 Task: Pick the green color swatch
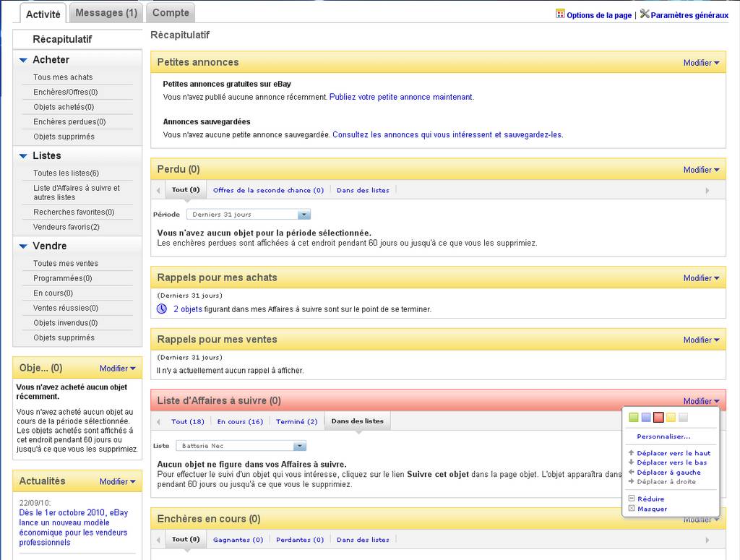pos(634,417)
